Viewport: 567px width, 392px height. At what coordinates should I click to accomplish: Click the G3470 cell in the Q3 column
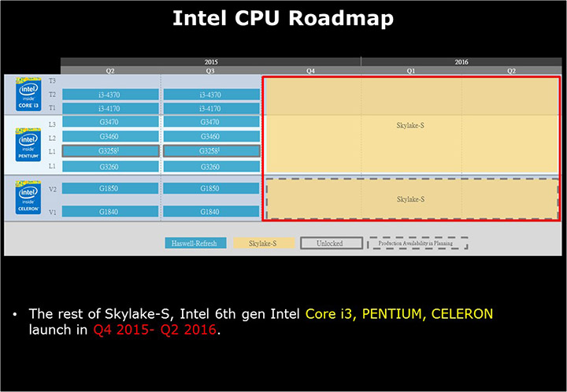pos(211,122)
